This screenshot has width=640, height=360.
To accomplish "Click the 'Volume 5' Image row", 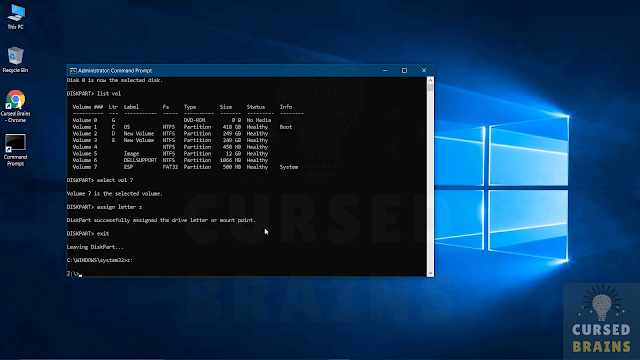I will 170,153.
